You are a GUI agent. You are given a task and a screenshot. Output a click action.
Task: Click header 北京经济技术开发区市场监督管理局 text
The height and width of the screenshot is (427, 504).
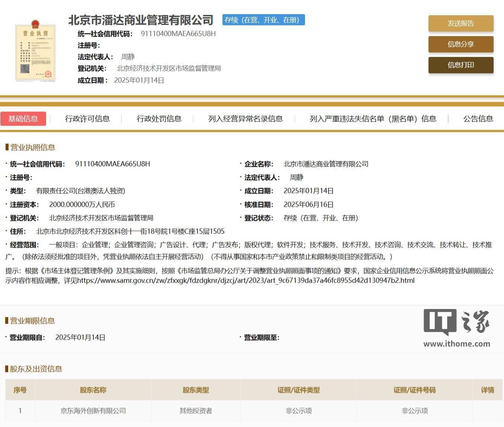coord(169,68)
